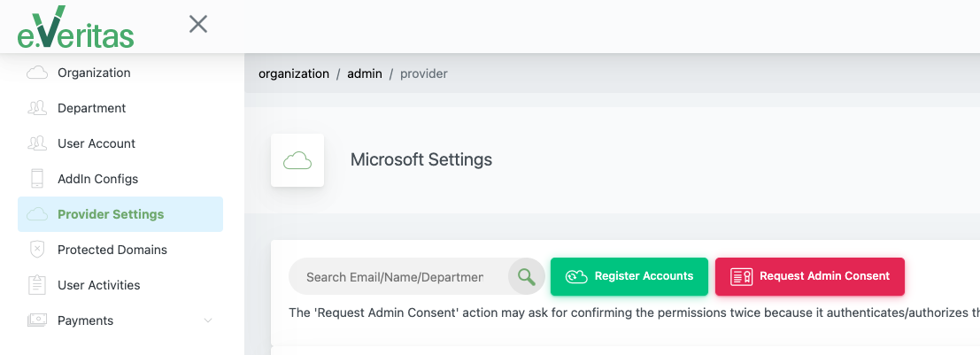Click the provider breadcrumb text
980x355 pixels.
point(424,73)
